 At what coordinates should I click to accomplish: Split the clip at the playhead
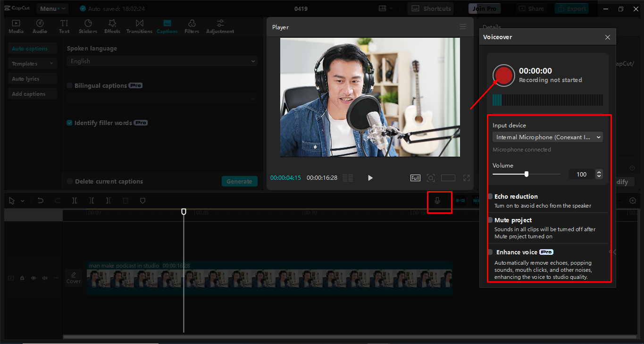point(75,201)
